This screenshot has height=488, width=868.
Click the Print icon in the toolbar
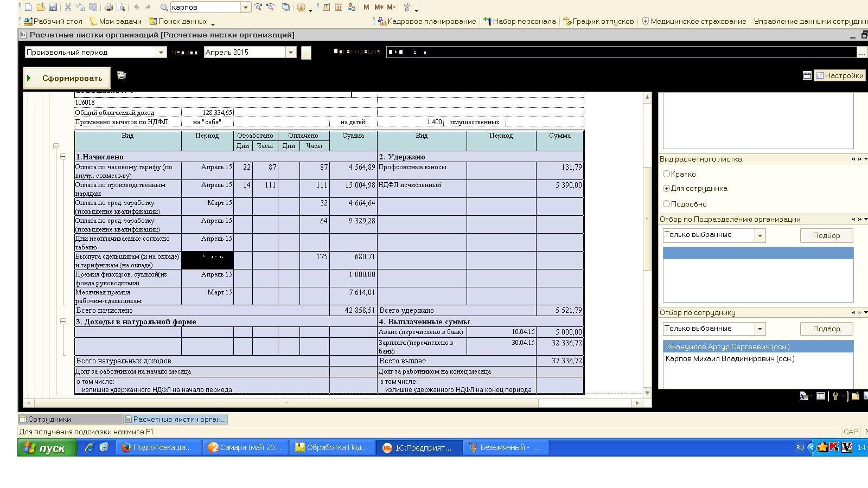tap(108, 7)
